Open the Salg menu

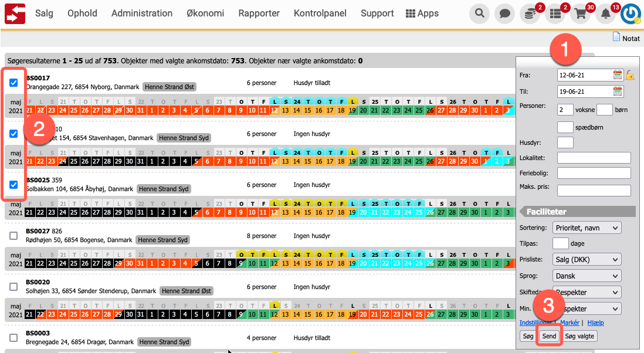44,13
